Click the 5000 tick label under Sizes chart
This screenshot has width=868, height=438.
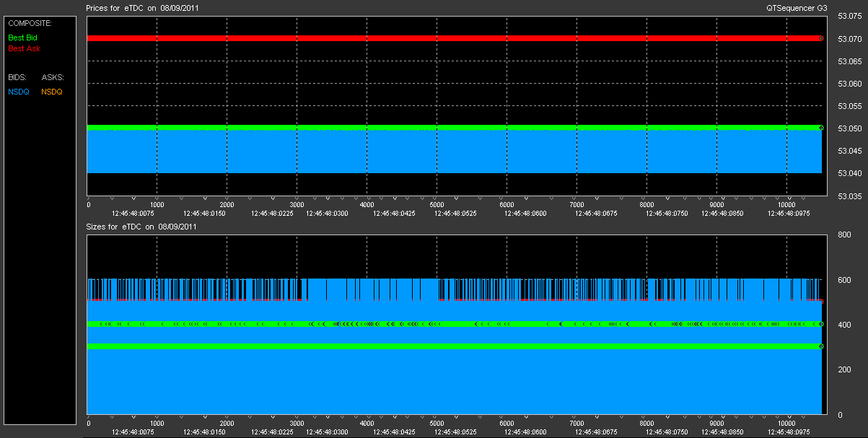click(x=437, y=424)
